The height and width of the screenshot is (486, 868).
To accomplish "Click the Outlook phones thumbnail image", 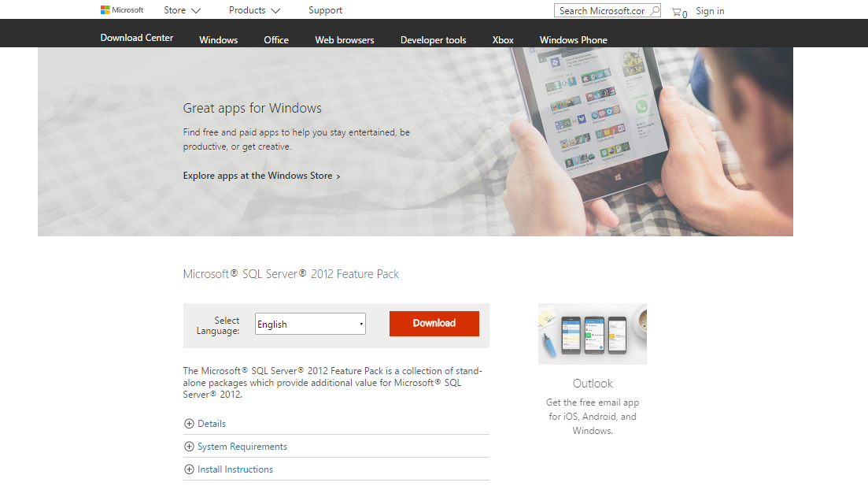I will [593, 334].
